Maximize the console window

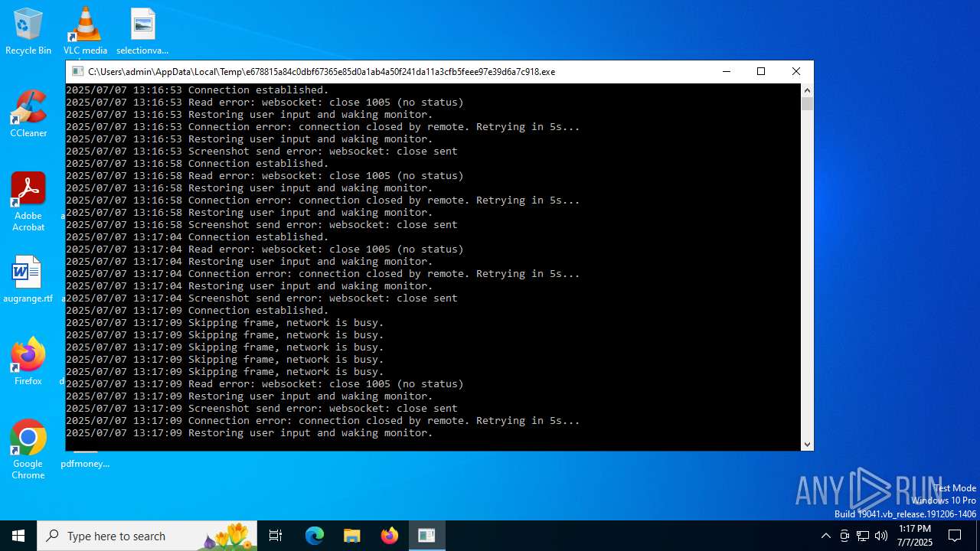click(761, 71)
